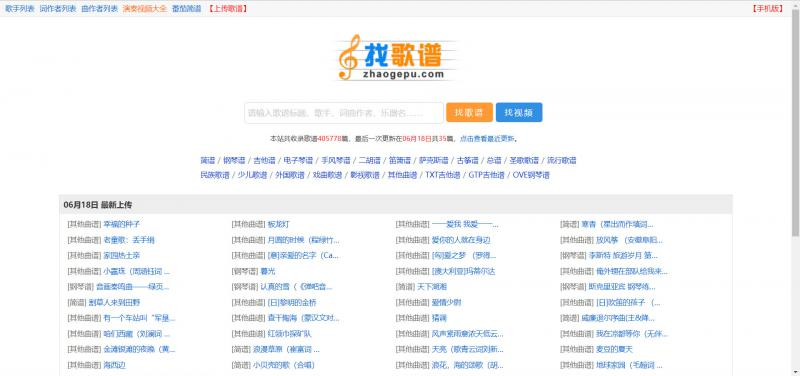The width and height of the screenshot is (800, 376).
Task: Open the 手风琴谱 category link
Action: pos(336,160)
